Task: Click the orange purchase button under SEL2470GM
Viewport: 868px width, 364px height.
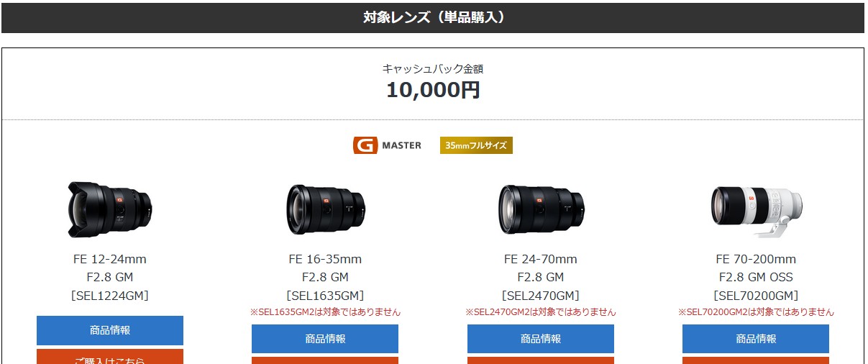Action: (541, 360)
